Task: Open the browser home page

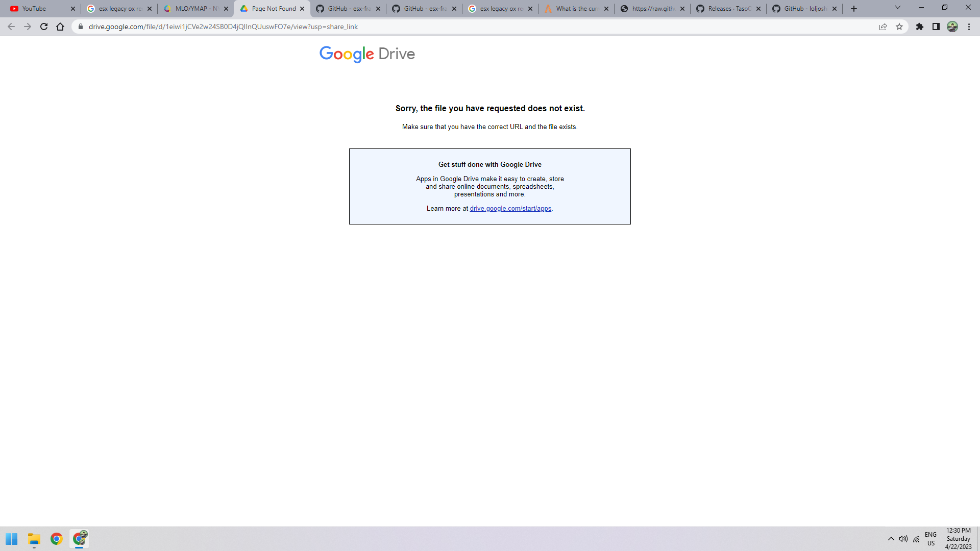Action: 60,27
